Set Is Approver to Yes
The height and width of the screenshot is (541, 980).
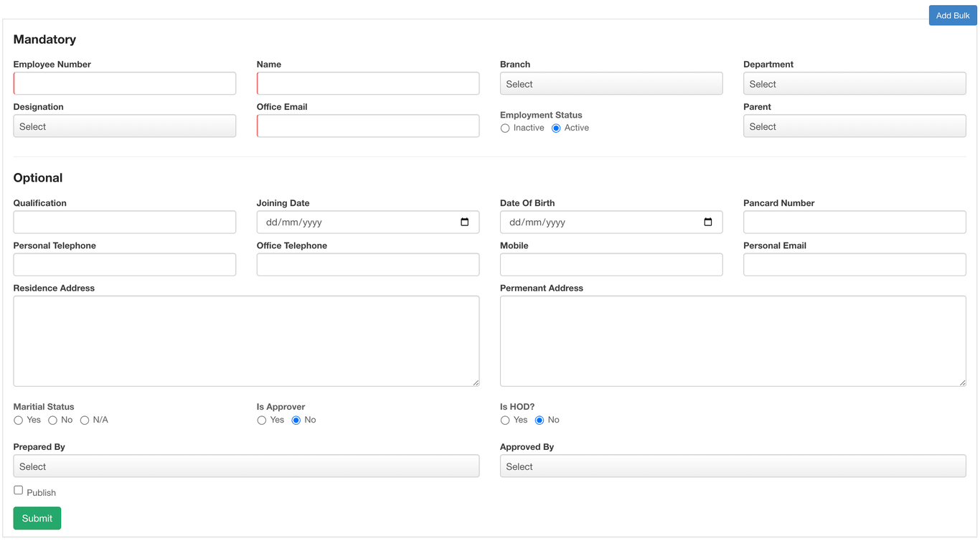pos(261,420)
